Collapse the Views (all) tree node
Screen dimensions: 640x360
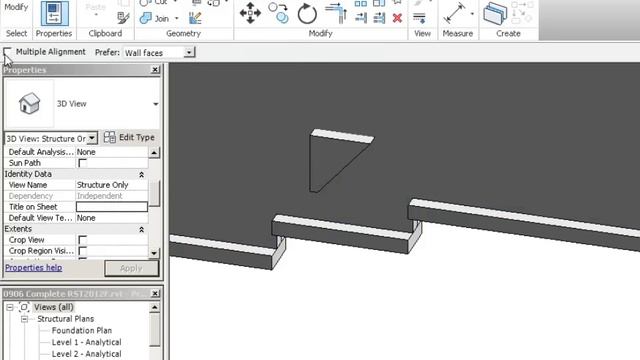[x=10, y=307]
